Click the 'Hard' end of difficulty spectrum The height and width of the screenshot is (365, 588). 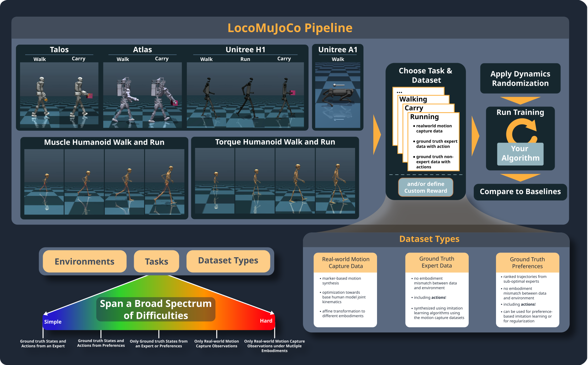266,321
